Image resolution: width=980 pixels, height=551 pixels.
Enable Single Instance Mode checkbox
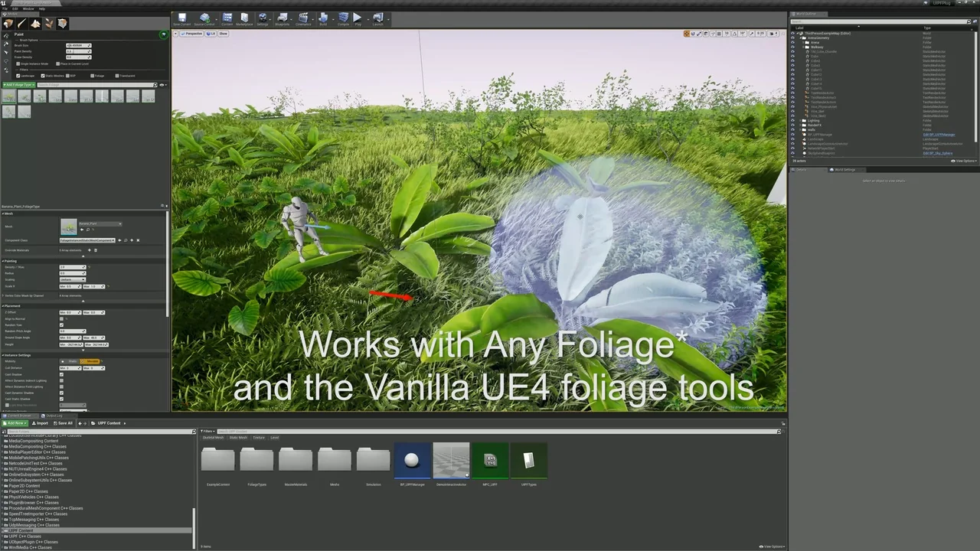(19, 64)
